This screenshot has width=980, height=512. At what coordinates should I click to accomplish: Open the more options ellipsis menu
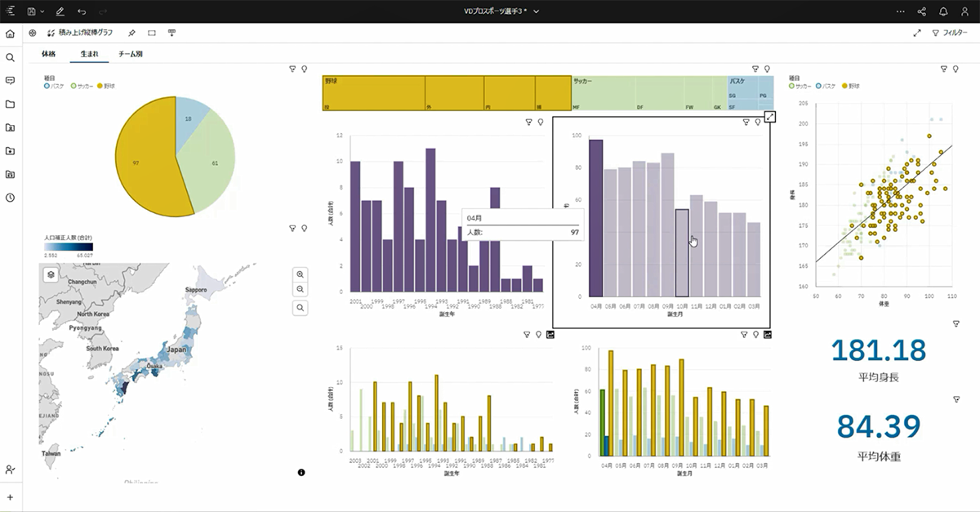[x=901, y=11]
